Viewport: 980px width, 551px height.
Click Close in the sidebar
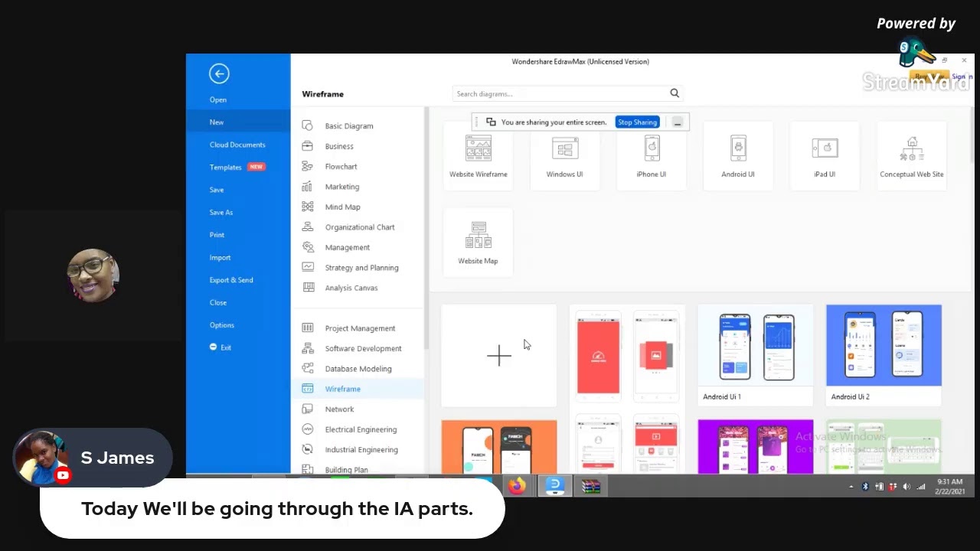(x=218, y=302)
